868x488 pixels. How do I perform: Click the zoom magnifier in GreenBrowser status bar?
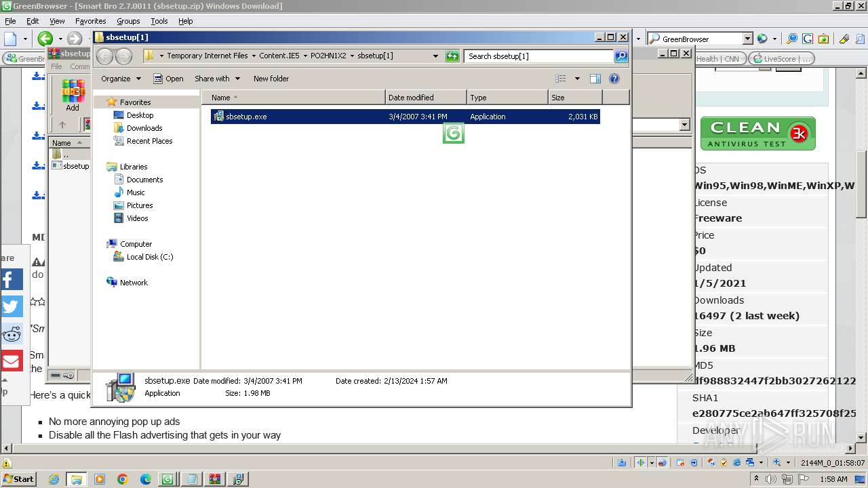point(778,462)
